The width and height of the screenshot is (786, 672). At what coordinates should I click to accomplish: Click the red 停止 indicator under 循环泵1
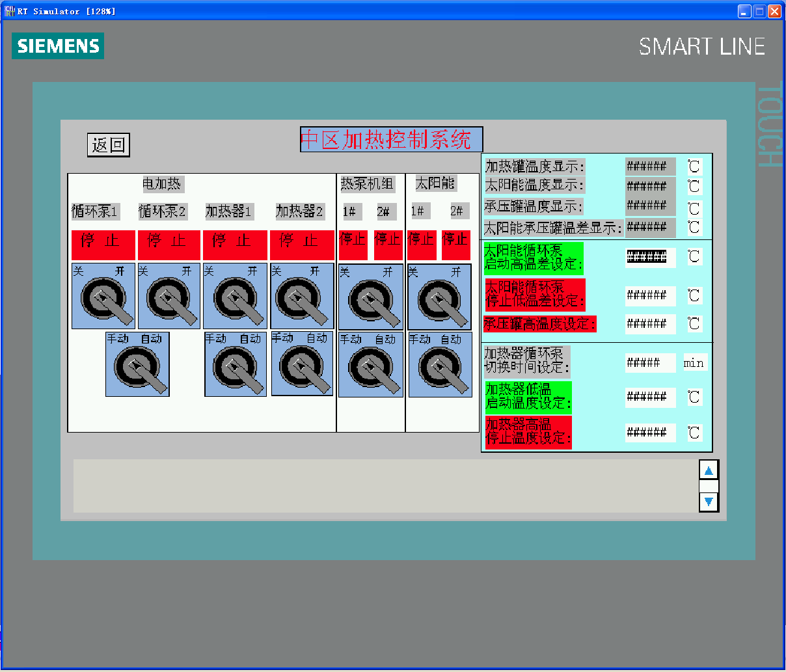point(103,245)
